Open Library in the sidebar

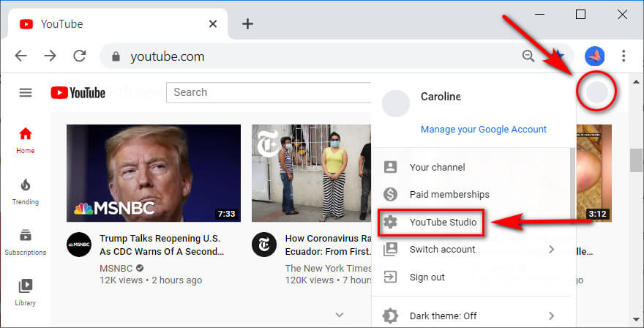pyautogui.click(x=26, y=293)
